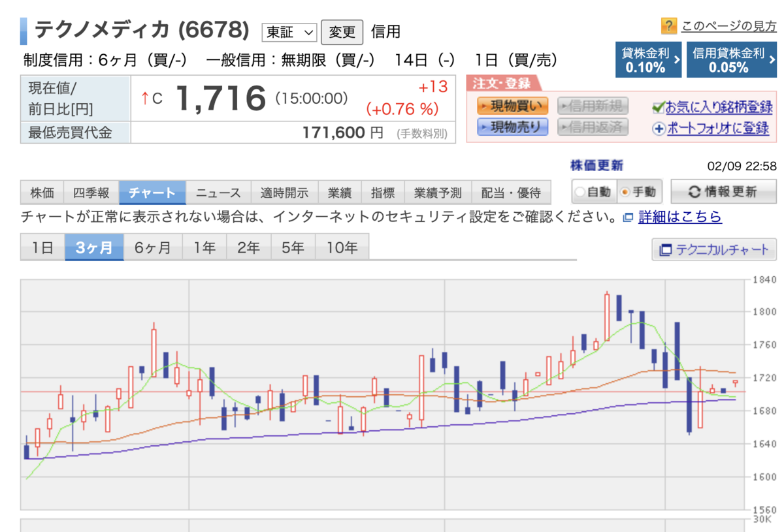Open the このページの見方 link

click(728, 26)
